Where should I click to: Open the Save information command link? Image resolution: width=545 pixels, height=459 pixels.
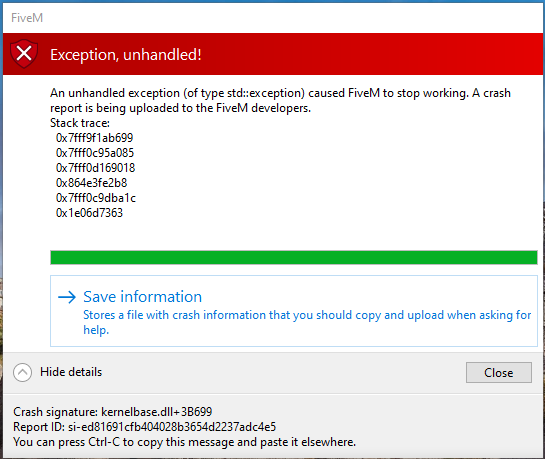tap(294, 311)
